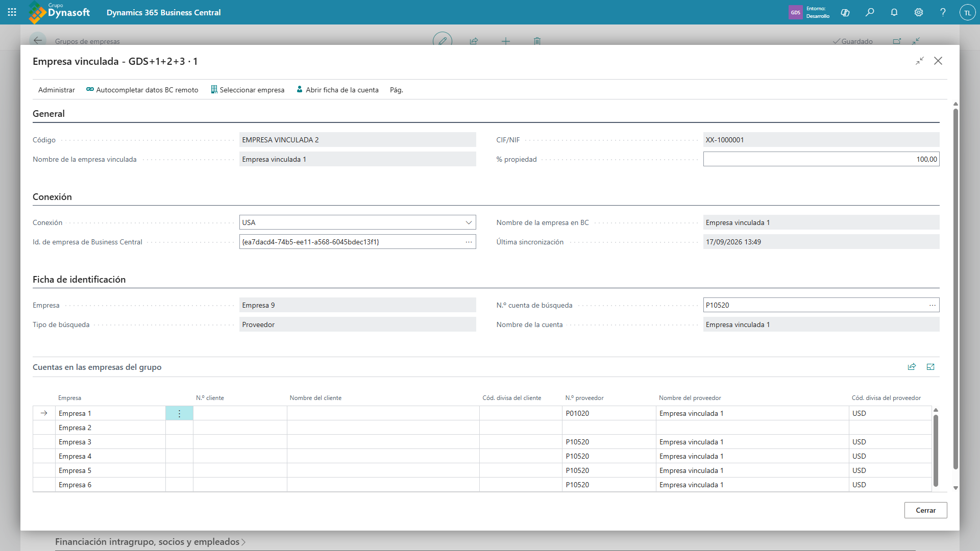Click the share icon on background page
Image resolution: width=980 pixels, height=551 pixels.
coord(474,41)
